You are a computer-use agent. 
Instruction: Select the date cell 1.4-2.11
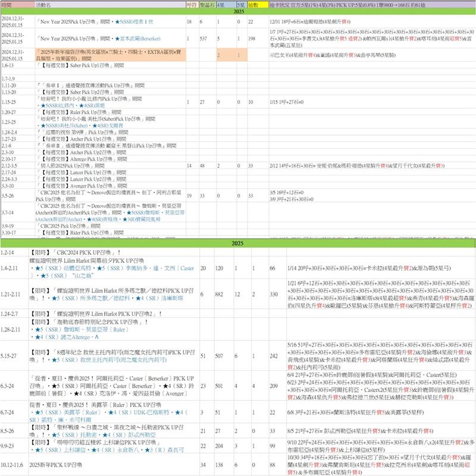point(14,268)
